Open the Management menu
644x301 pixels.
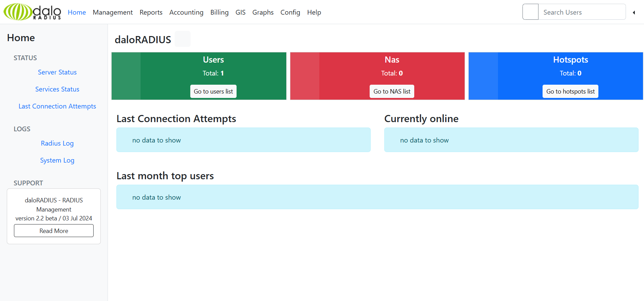pyautogui.click(x=113, y=12)
